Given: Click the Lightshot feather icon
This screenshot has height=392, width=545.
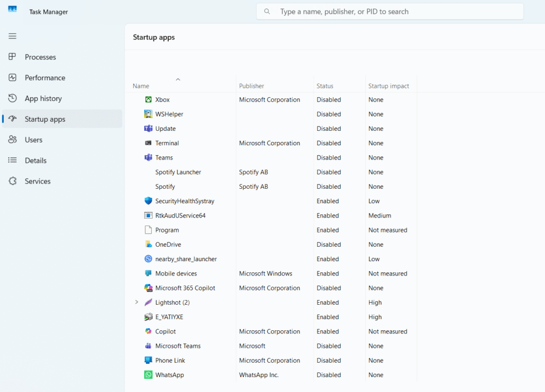Looking at the screenshot, I should click(148, 302).
